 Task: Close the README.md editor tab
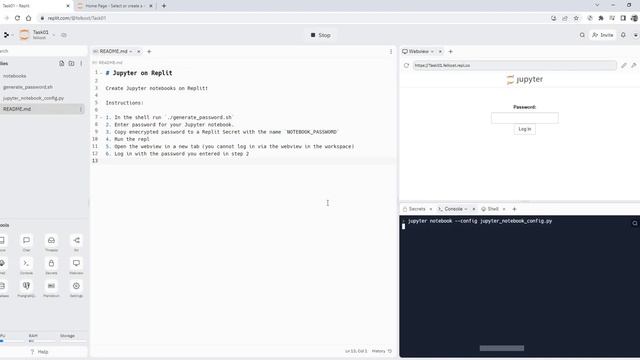click(x=139, y=51)
